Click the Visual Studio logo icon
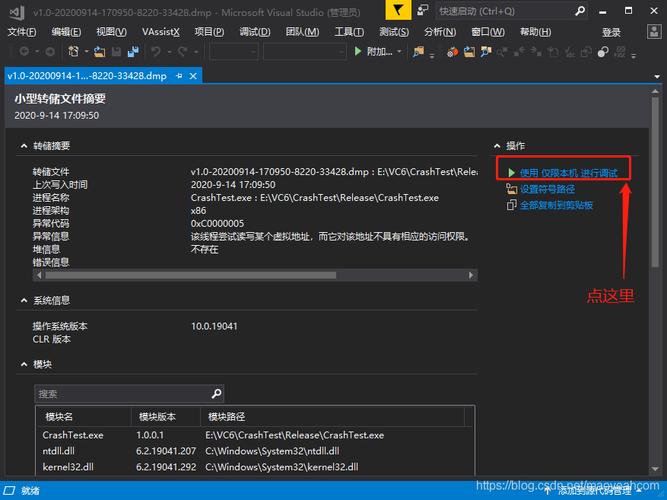Viewport: 667px width, 500px height. point(17,12)
